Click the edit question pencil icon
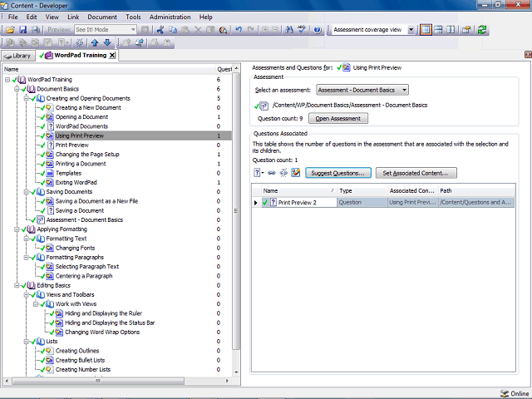Viewport: 532px width, 399px height. pos(296,173)
